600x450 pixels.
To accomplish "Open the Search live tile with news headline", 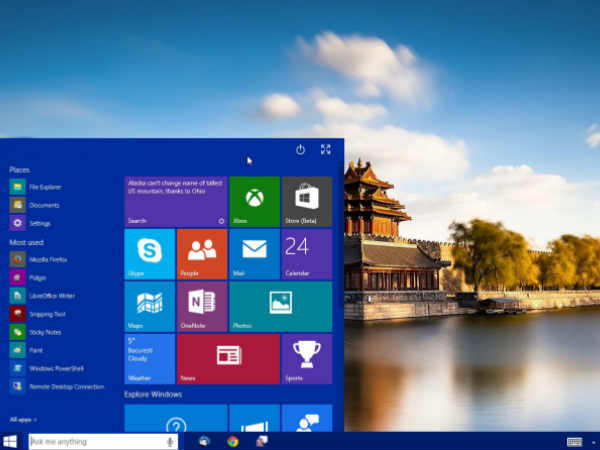I will tap(176, 202).
